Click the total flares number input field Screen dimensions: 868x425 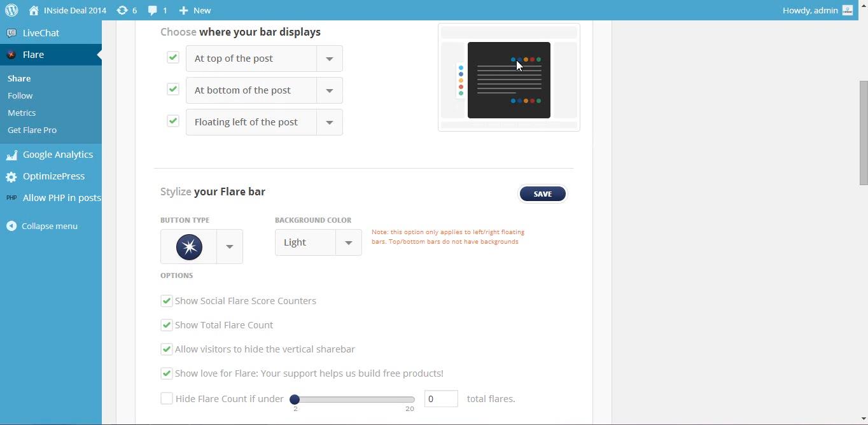pos(441,399)
